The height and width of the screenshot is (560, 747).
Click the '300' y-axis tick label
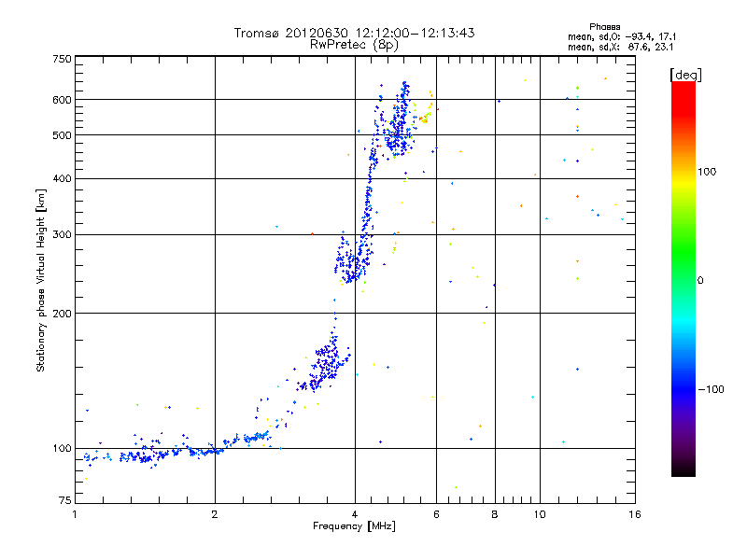pos(62,235)
